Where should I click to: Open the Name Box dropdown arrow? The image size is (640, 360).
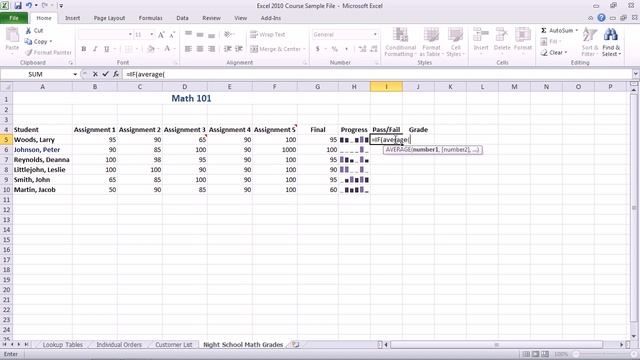coord(75,74)
